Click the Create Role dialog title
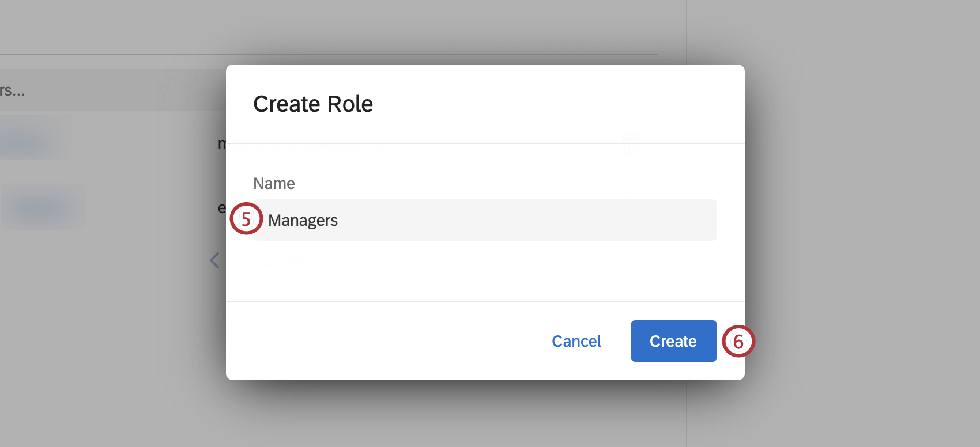This screenshot has width=980, height=447. coord(313,104)
